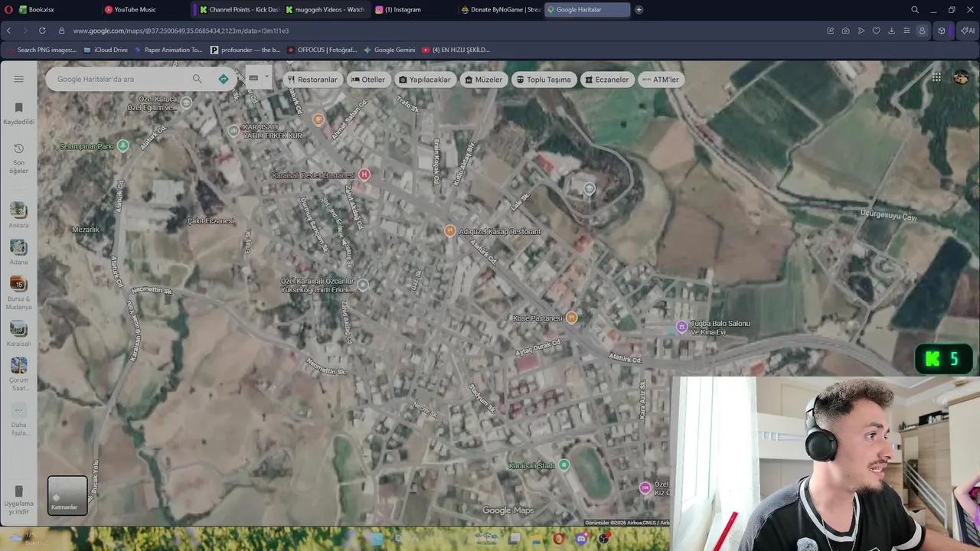Select the Köse Pastanesi map pin

[571, 318]
